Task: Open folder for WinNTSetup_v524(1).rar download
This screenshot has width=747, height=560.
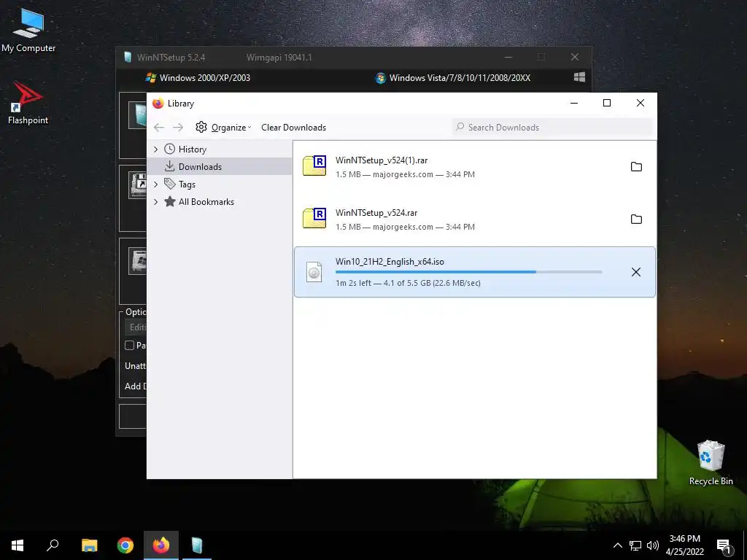Action: click(x=636, y=167)
